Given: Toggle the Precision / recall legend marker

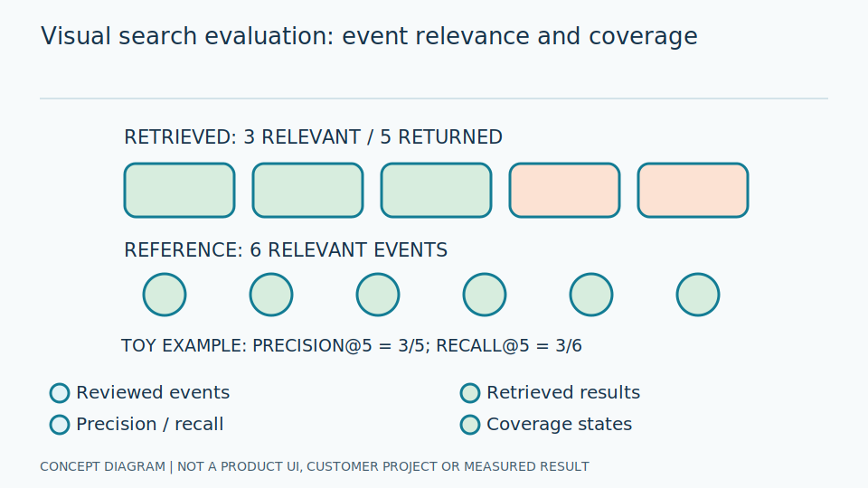Looking at the screenshot, I should pyautogui.click(x=60, y=425).
